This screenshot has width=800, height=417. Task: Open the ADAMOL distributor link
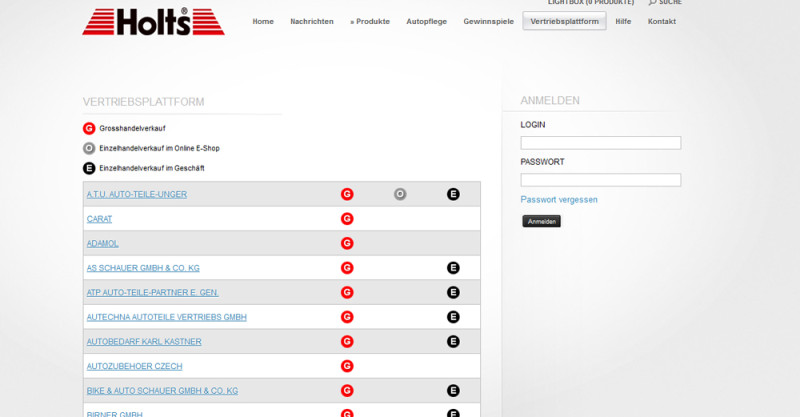[103, 243]
